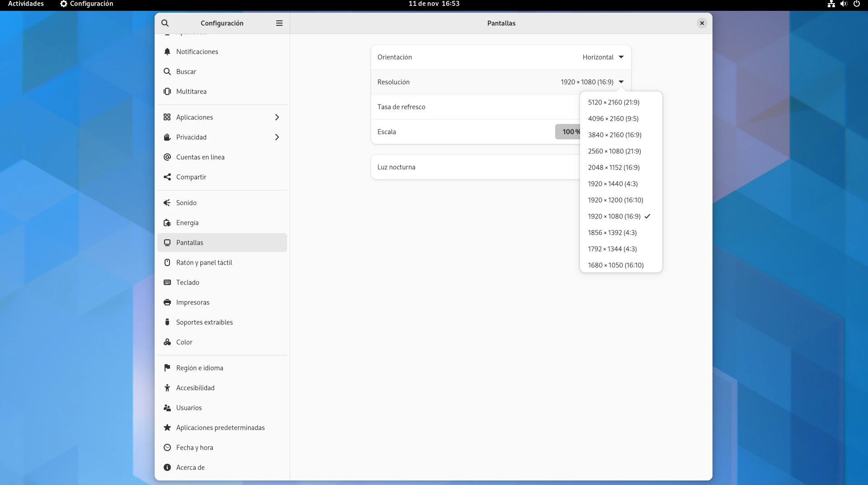Screen dimensions: 868x485
Task: Toggle the Resolución dropdown arrow
Action: 621,82
